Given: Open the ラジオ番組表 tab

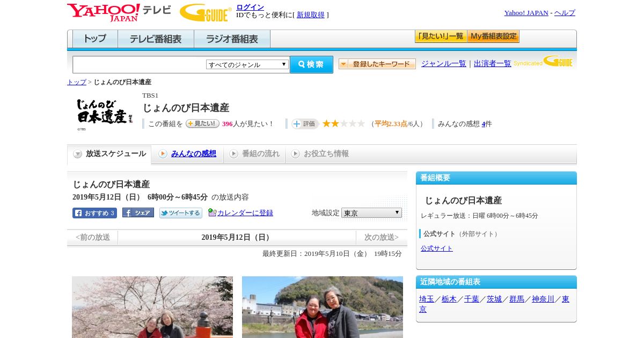Looking at the screenshot, I should point(232,39).
